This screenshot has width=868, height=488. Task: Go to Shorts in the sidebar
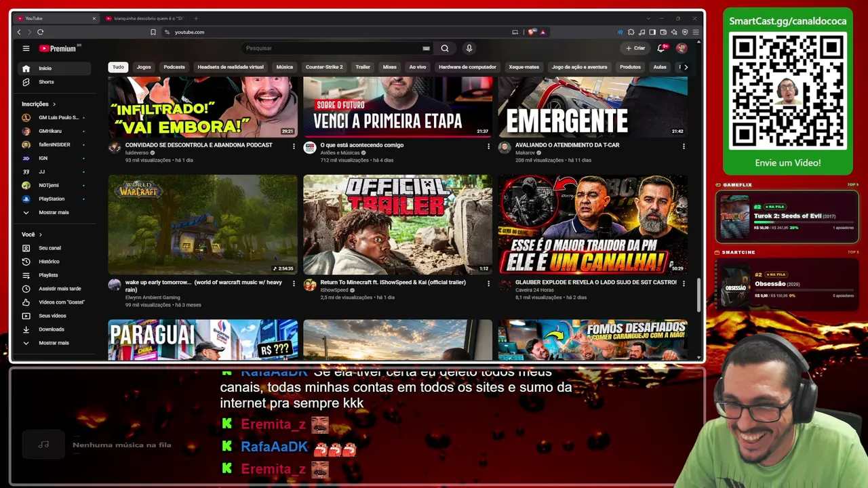click(55, 82)
